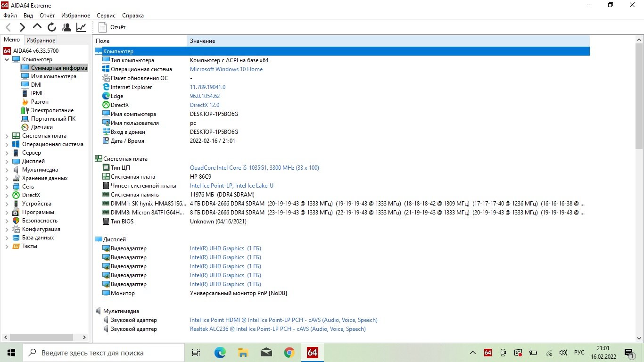Click the Отчёт report button in toolbar

point(112,27)
